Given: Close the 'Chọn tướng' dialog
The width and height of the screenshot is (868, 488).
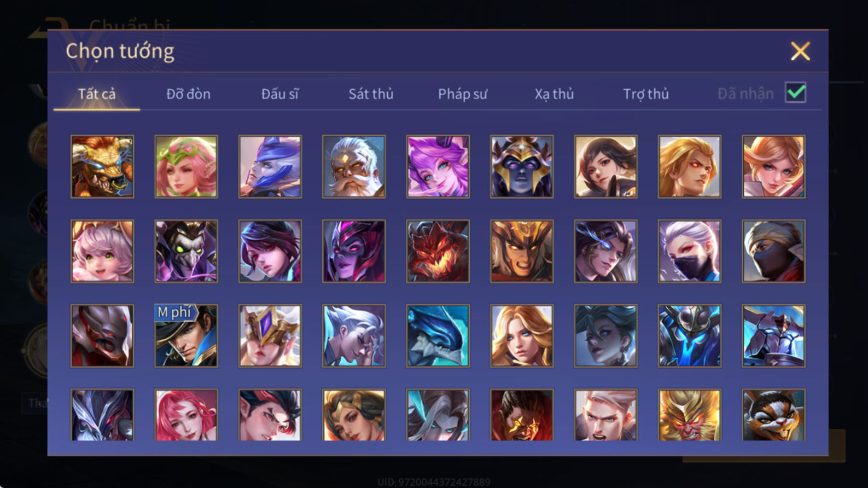Looking at the screenshot, I should click(x=800, y=51).
